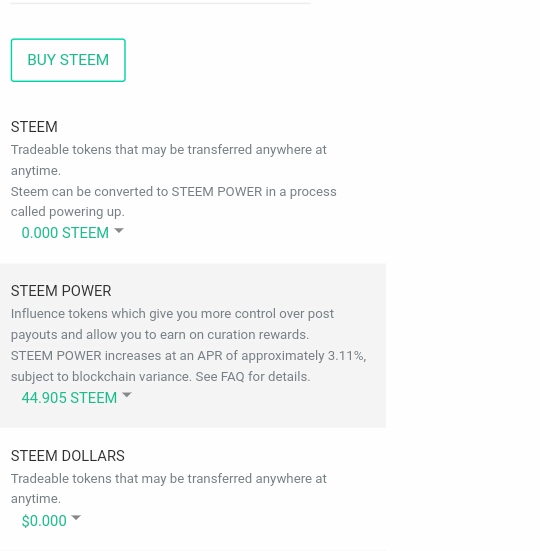Click the caret arrow beside 0.000 STEEM
Image resolution: width=540 pixels, height=551 pixels.
pos(119,231)
